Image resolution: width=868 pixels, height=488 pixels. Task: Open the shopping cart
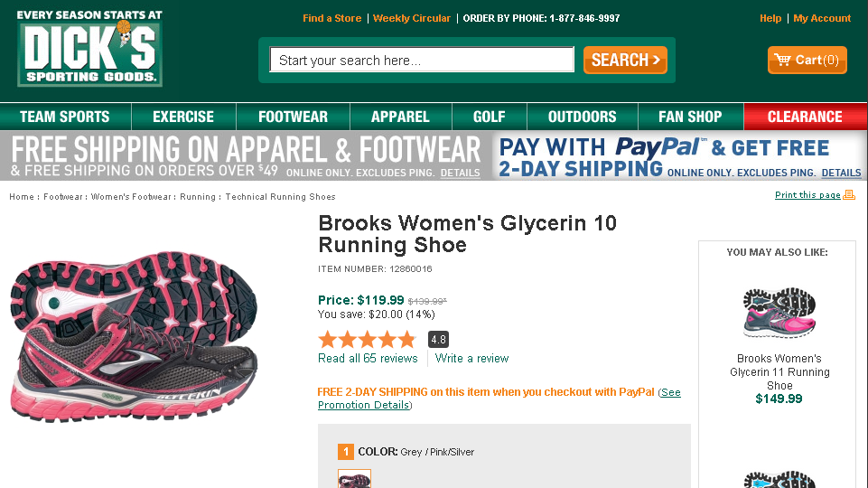click(x=807, y=61)
